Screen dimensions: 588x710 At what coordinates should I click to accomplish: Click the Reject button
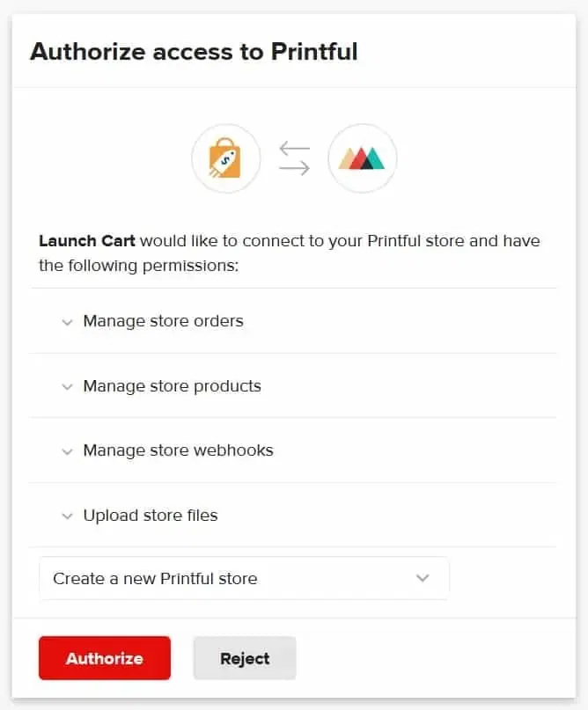coord(244,658)
